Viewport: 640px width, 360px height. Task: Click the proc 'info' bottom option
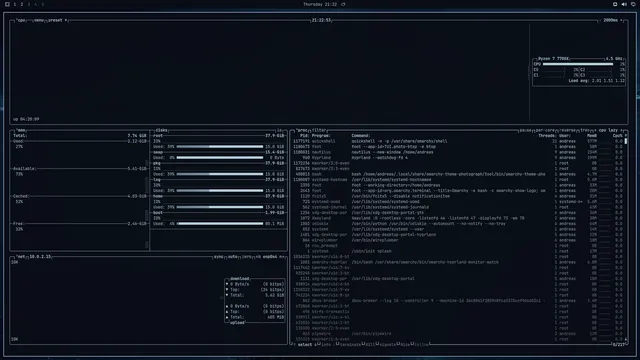pyautogui.click(x=325, y=345)
